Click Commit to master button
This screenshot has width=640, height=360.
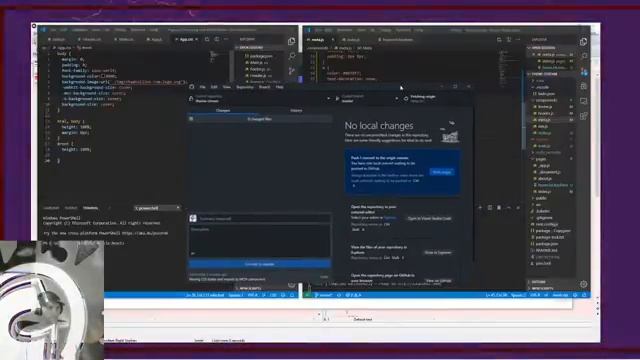tap(260, 264)
